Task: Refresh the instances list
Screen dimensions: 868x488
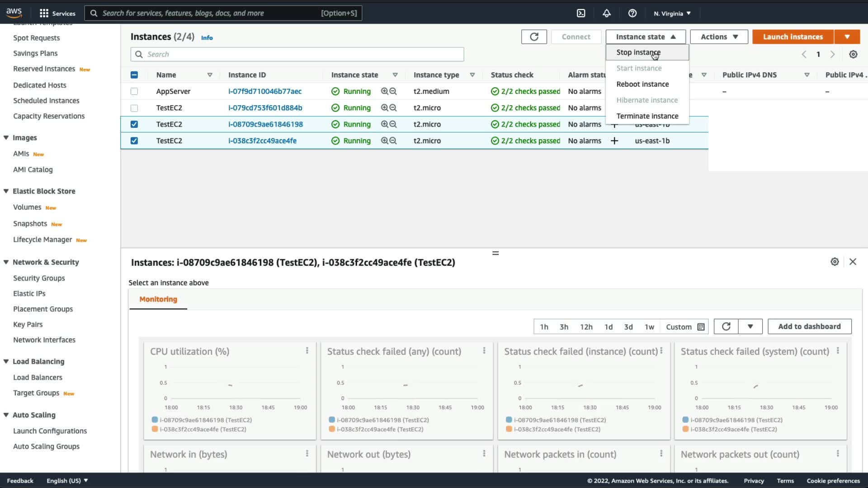Action: pos(534,37)
